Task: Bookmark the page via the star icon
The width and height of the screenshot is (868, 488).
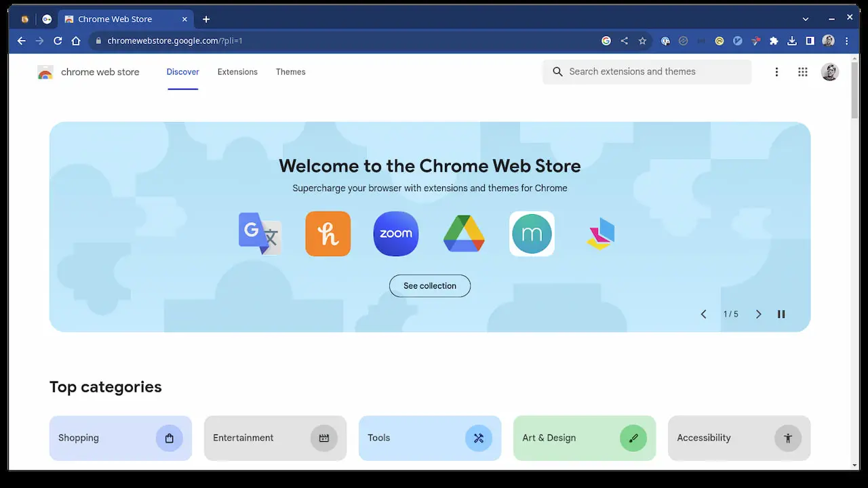Action: (x=642, y=41)
